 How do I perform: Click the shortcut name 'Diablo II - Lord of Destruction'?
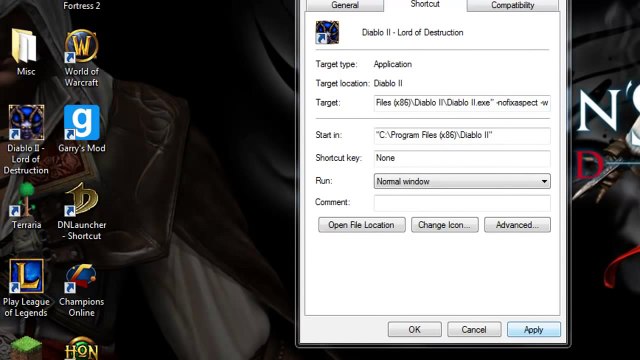point(412,33)
